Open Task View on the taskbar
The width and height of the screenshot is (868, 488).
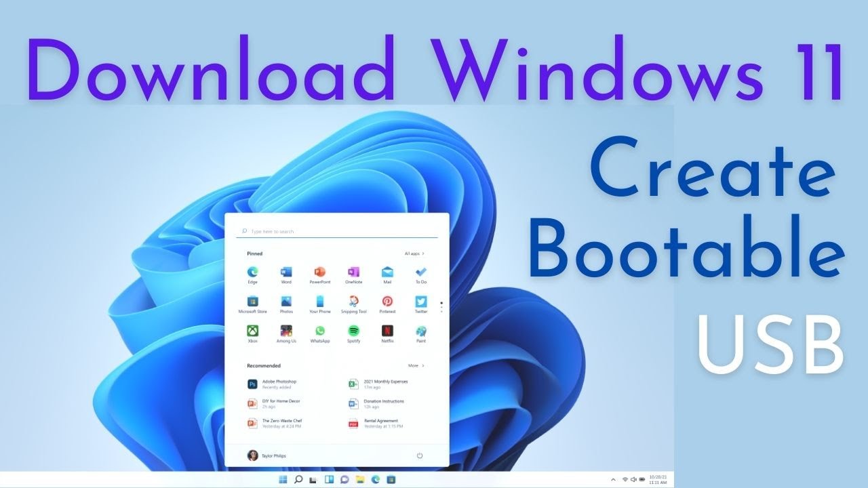(314, 480)
